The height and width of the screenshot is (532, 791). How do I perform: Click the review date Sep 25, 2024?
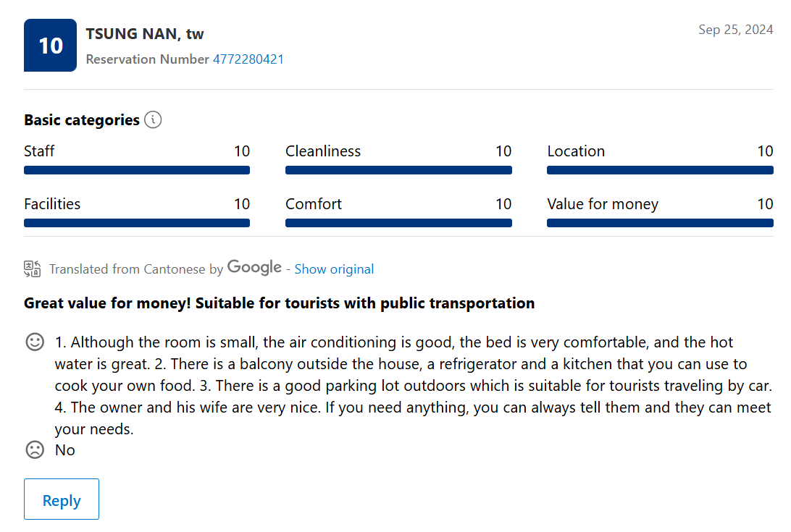735,30
